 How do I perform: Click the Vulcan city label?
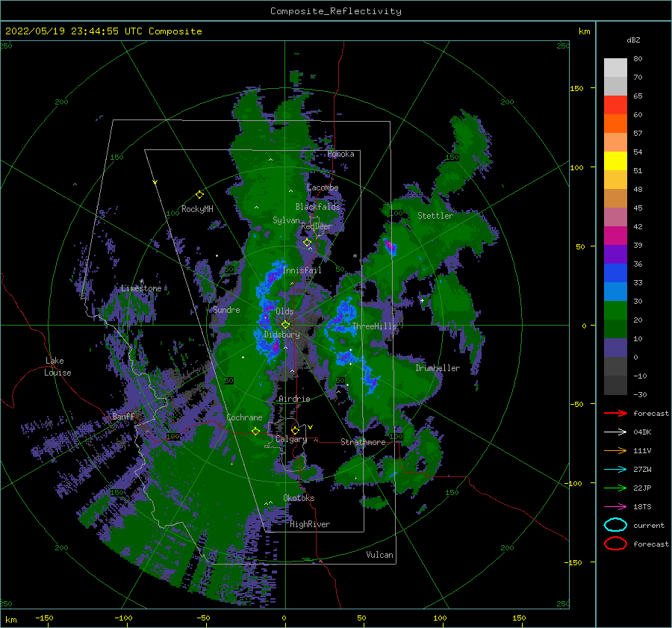(380, 555)
